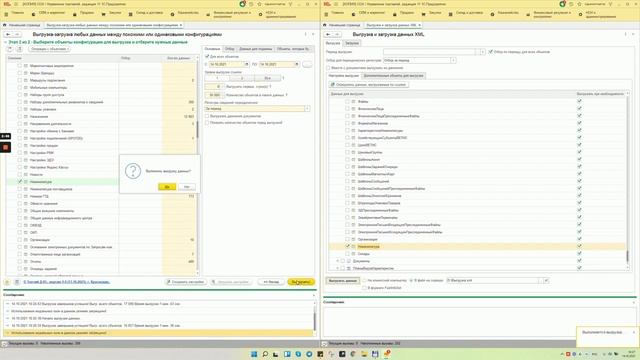Open Windows taskbar search
Viewport: 640px width, 360px height.
click(265, 354)
